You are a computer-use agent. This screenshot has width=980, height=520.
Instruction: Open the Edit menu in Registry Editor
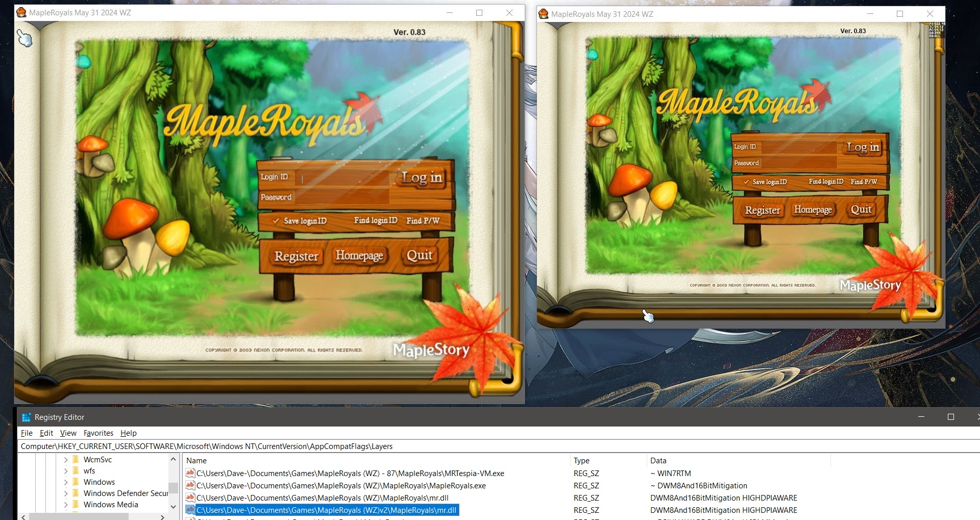46,433
